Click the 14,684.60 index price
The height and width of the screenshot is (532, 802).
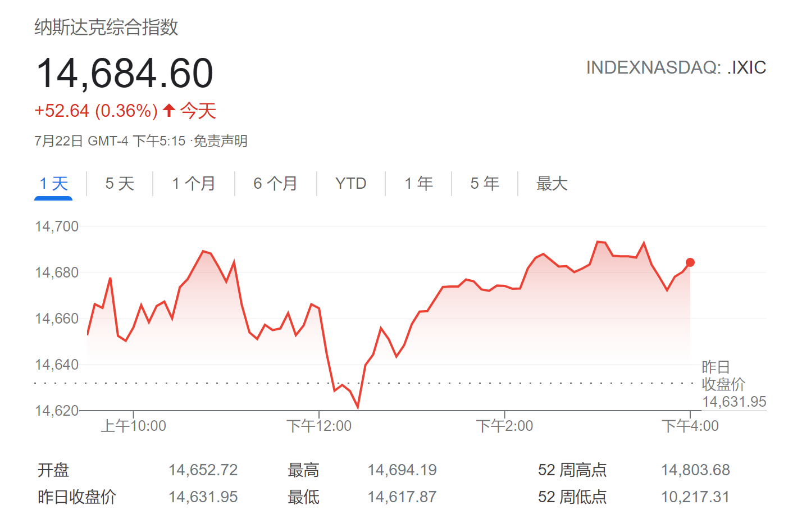click(x=125, y=73)
